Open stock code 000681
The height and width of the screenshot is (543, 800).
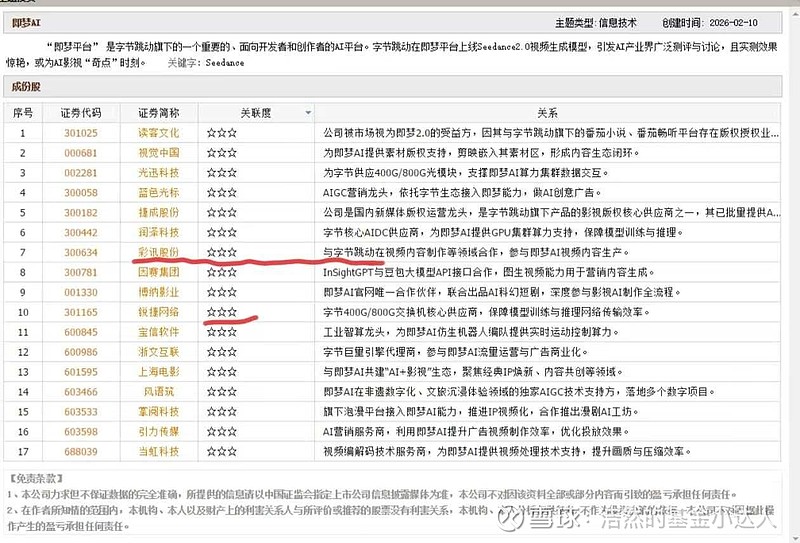pyautogui.click(x=81, y=153)
